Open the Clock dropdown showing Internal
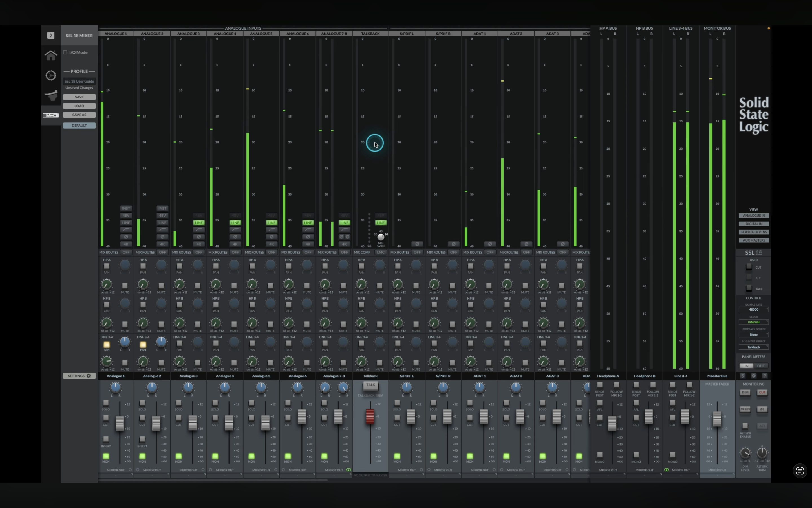The width and height of the screenshot is (812, 508). pyautogui.click(x=754, y=322)
